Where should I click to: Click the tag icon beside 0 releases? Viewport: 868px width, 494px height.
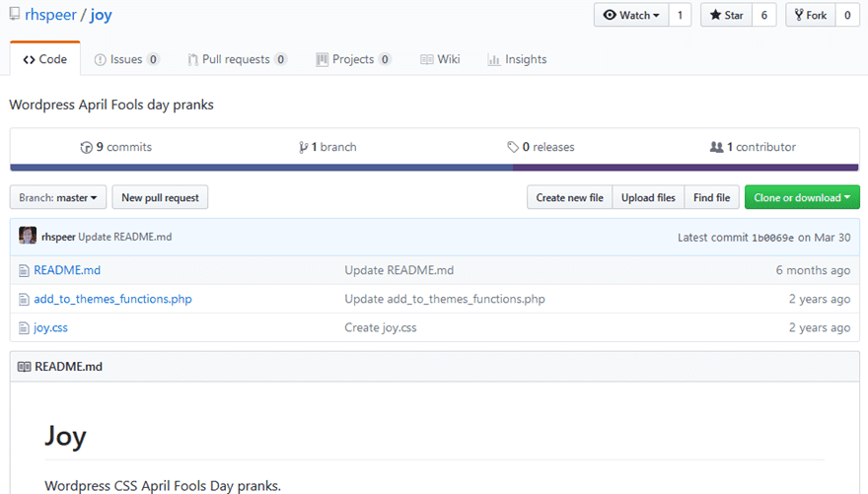tap(513, 147)
